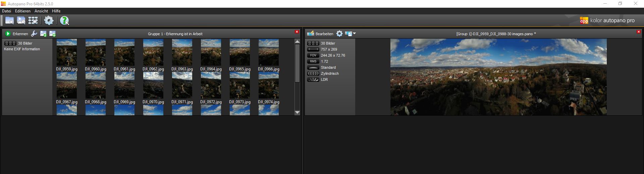Screen dimensions: 644x174
Task: Select the DJI_0962.jpg thumbnail
Action: point(153,52)
